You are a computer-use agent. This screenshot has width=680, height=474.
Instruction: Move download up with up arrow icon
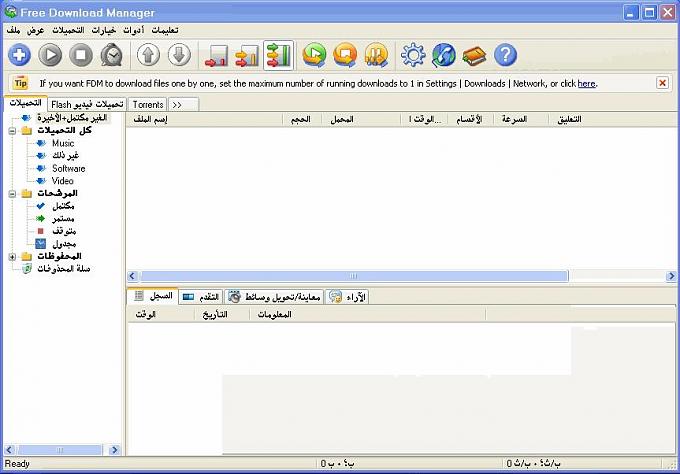tap(148, 55)
